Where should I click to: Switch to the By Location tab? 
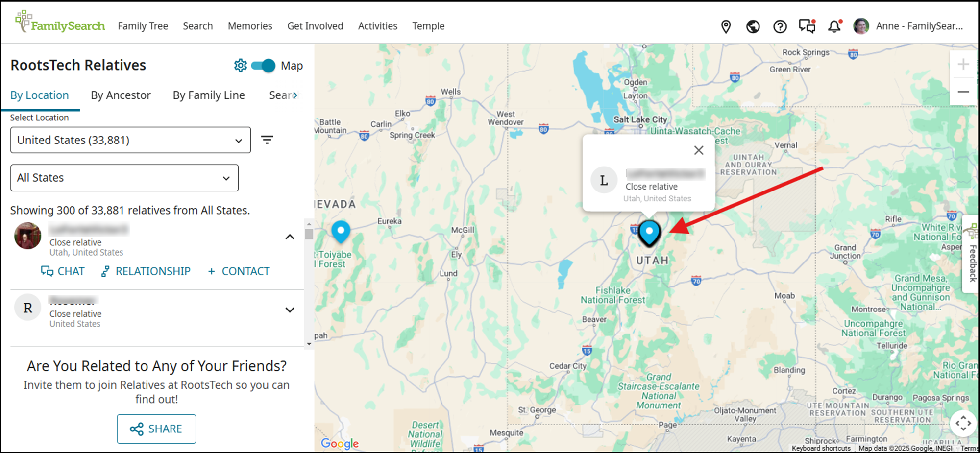[40, 95]
